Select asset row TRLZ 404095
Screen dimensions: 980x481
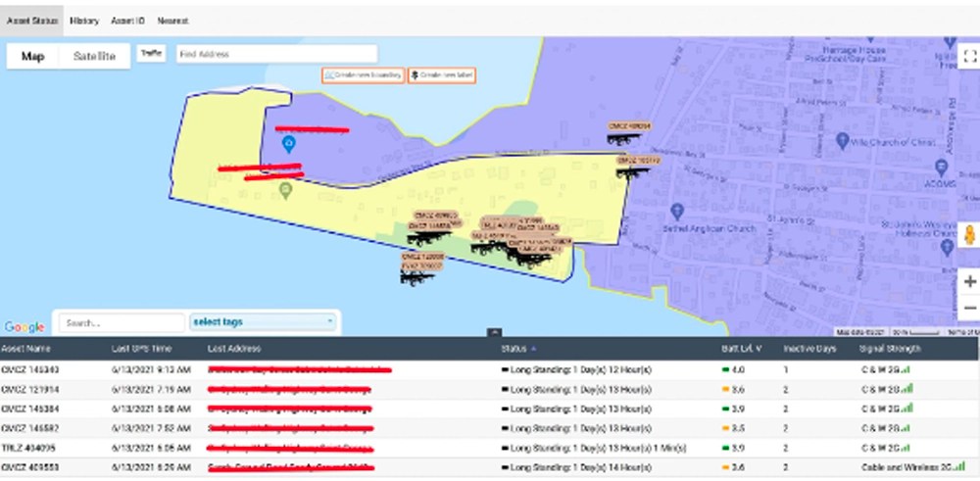(x=489, y=448)
